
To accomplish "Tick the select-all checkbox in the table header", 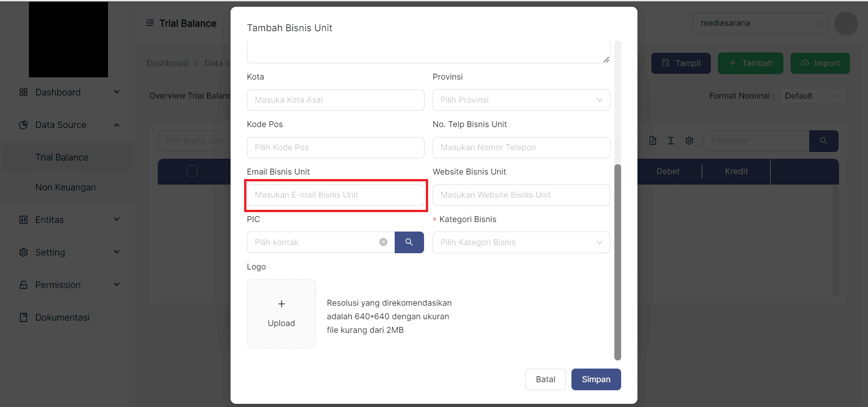I will pyautogui.click(x=192, y=171).
